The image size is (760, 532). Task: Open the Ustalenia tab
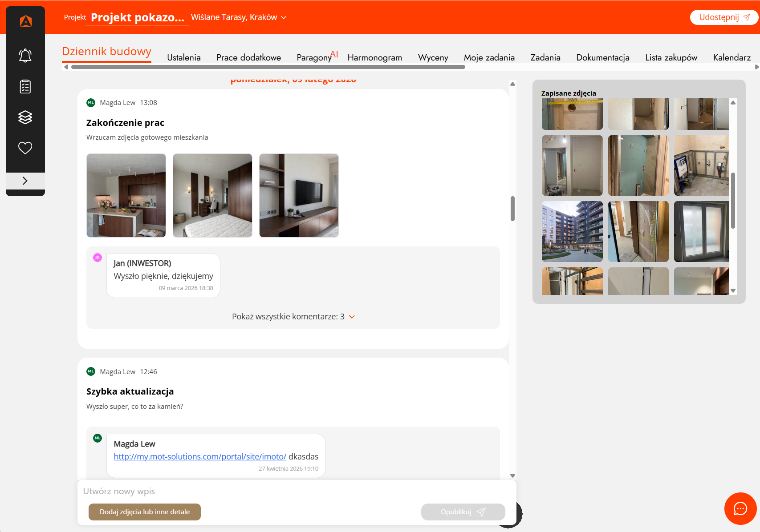coord(184,57)
